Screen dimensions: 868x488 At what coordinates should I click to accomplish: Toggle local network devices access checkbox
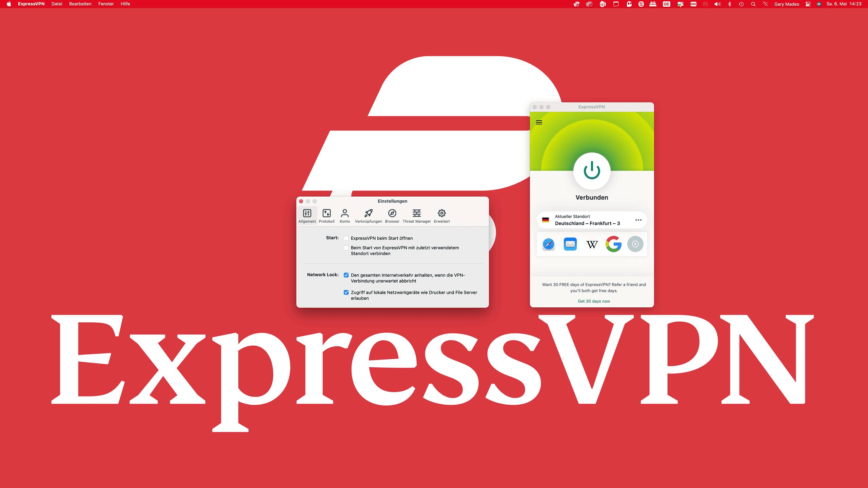coord(346,292)
